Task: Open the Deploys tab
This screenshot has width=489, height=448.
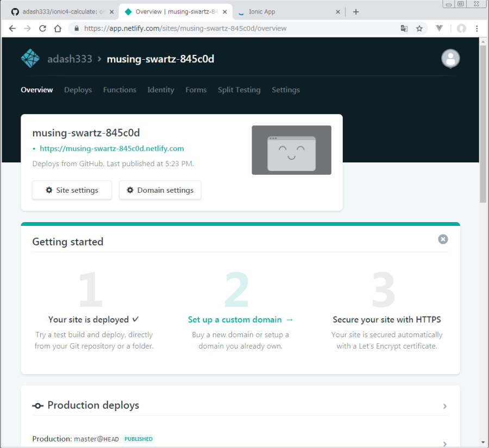Action: (78, 90)
